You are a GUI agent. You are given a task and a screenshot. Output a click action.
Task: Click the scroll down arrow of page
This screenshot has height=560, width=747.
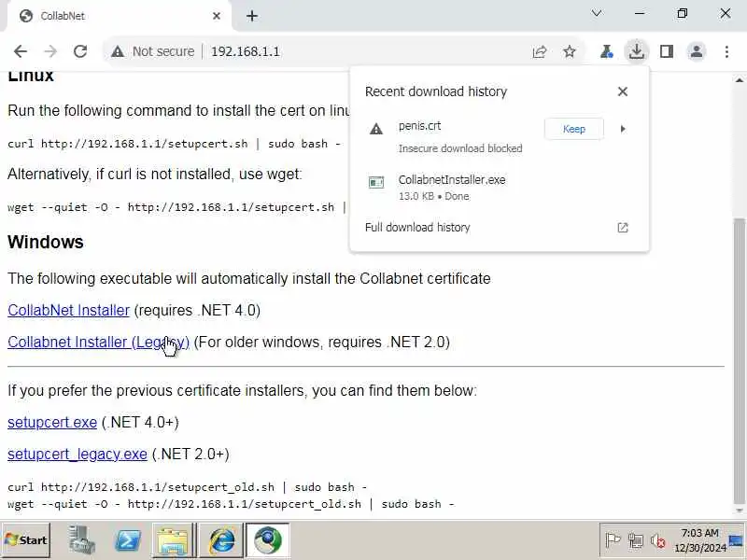pyautogui.click(x=739, y=511)
